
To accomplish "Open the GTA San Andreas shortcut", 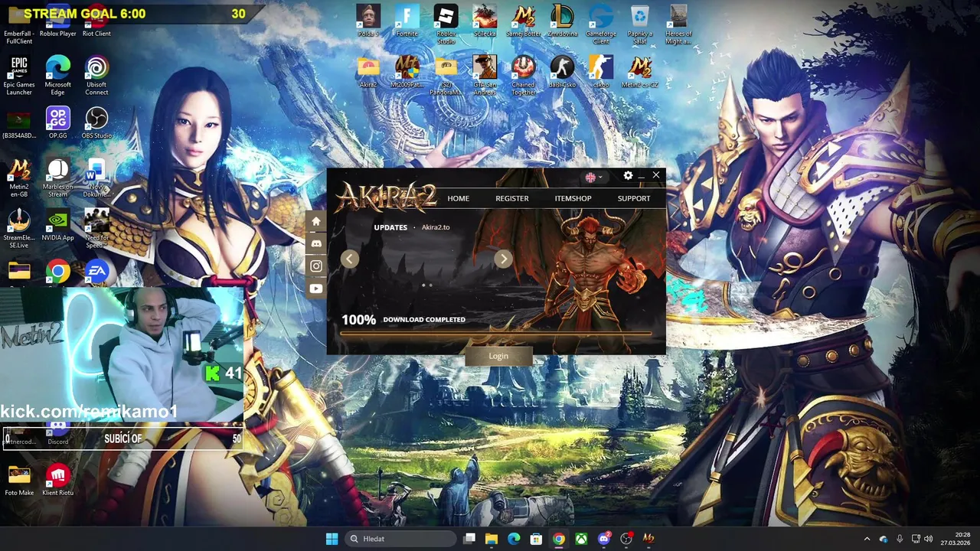I will [485, 74].
